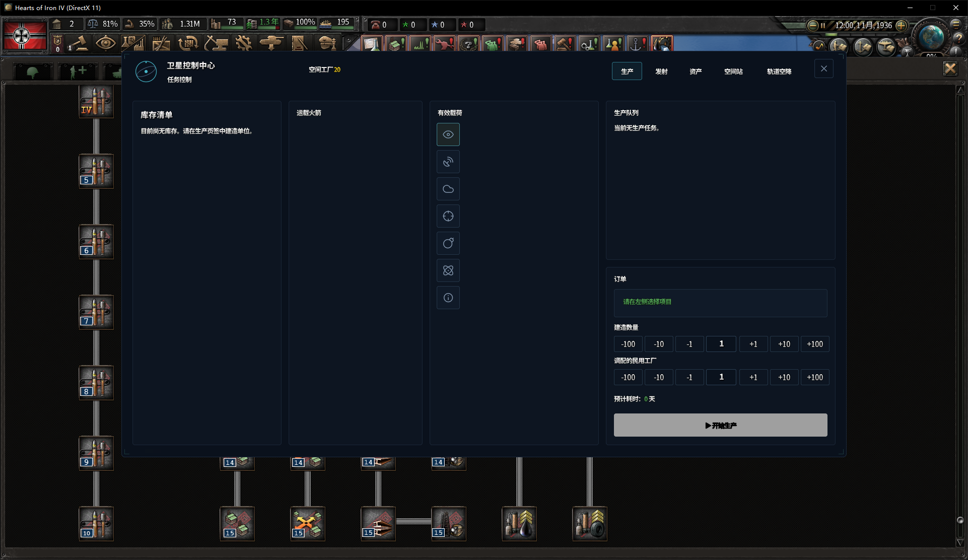968x560 pixels.
Task: Click the 请在左侧选择项目 order field
Action: tap(720, 303)
